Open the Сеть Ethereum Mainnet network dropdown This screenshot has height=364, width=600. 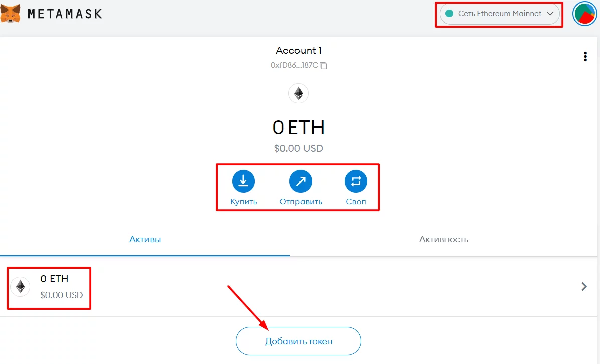click(x=500, y=14)
